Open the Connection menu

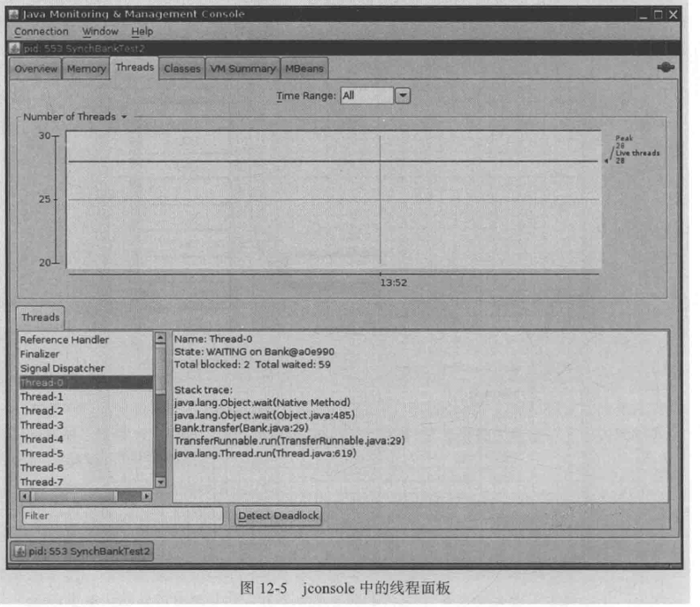click(41, 31)
